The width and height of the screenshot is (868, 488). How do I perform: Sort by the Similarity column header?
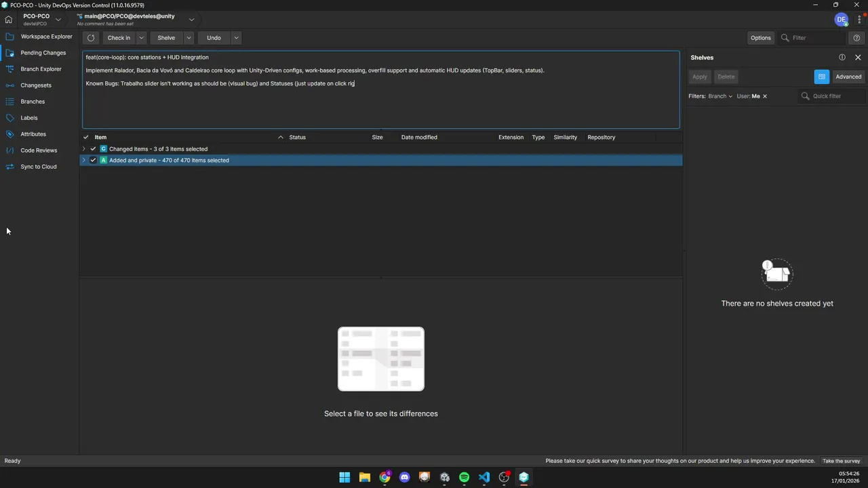pos(565,138)
